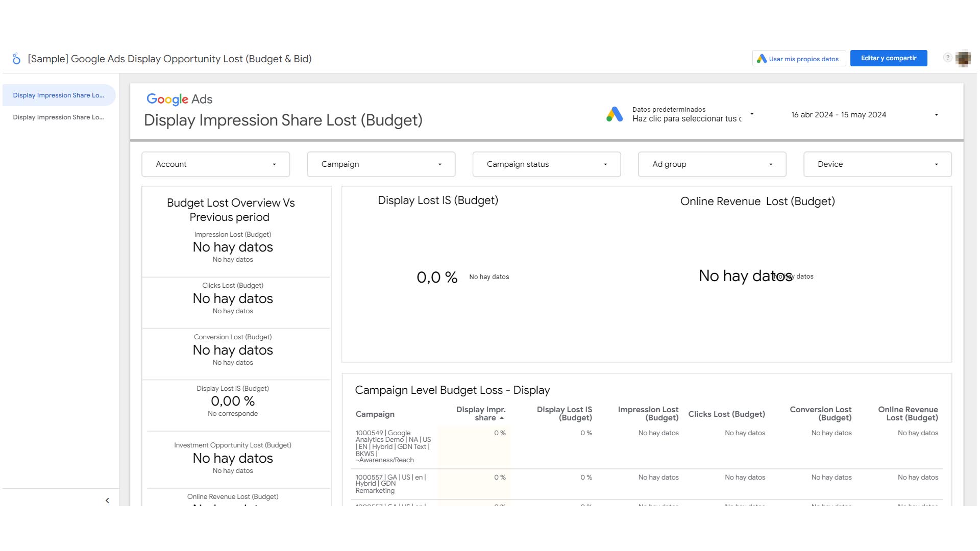Open the Campaign filter dropdown

(x=381, y=164)
